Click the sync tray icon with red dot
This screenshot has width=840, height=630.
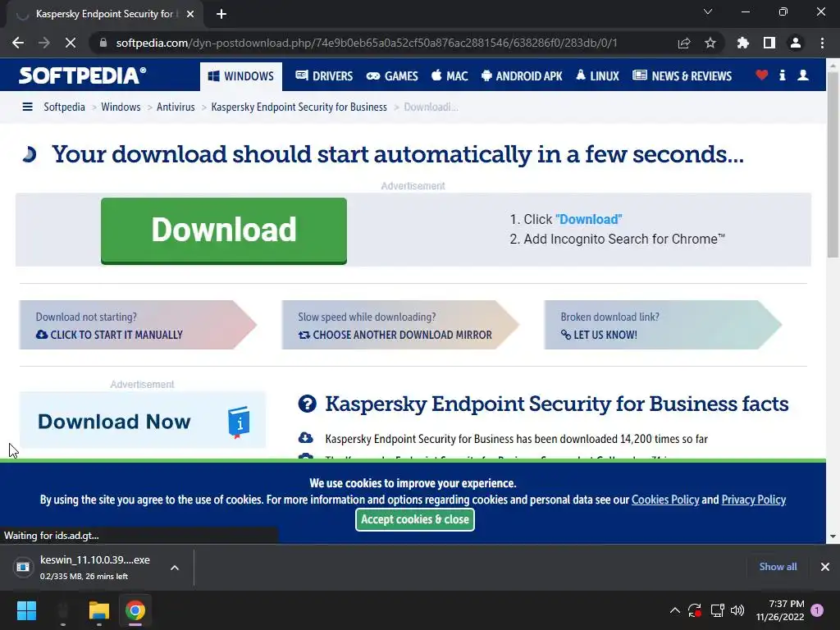coord(695,610)
